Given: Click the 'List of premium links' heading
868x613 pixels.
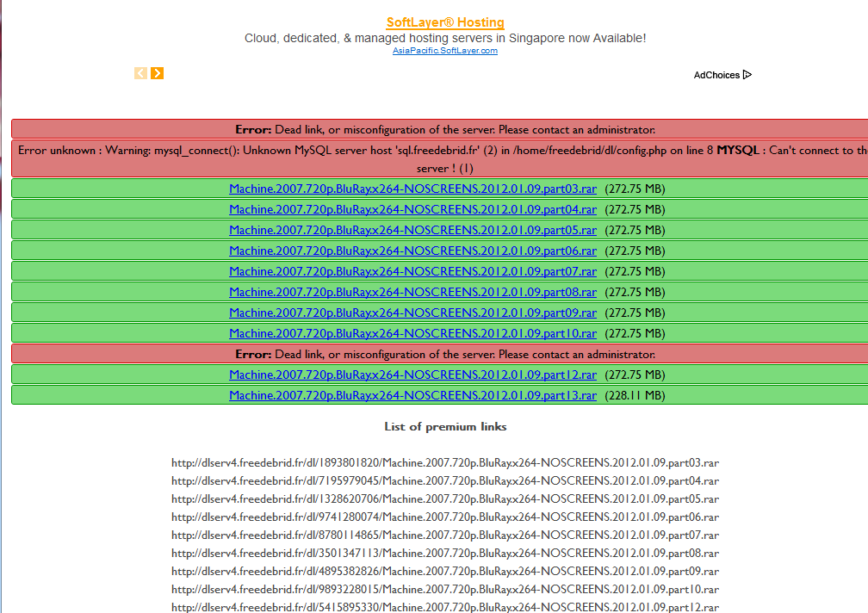Looking at the screenshot, I should tap(445, 426).
